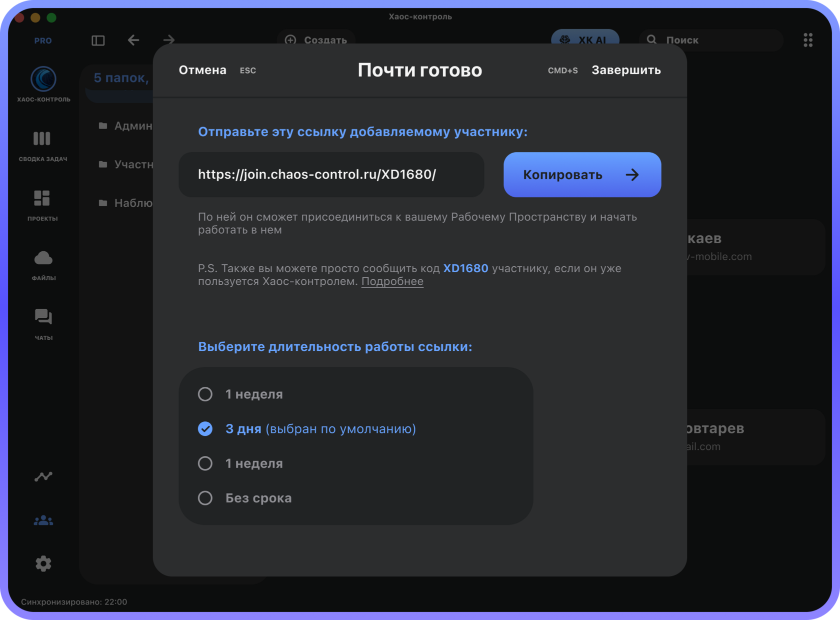Click the Хаос-контроль workspace logo
Screen dimensions: 840x620
(43, 79)
